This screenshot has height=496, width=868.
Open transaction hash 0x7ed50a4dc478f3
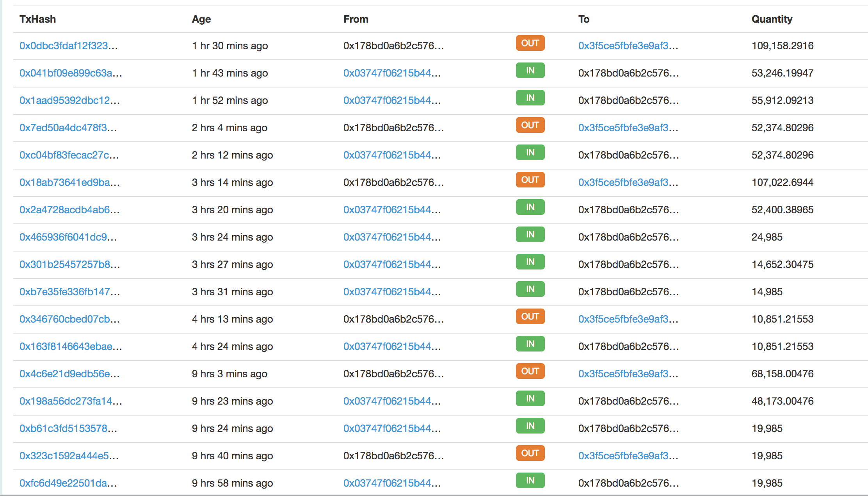tap(68, 128)
